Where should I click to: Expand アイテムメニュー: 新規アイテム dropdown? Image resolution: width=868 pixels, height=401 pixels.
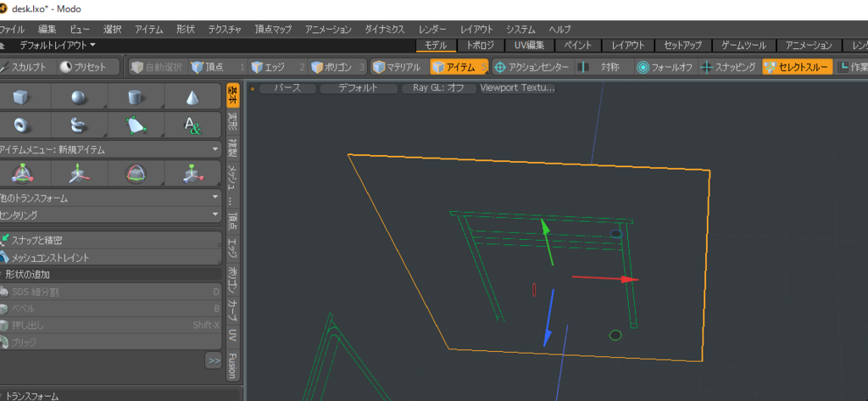coord(111,149)
